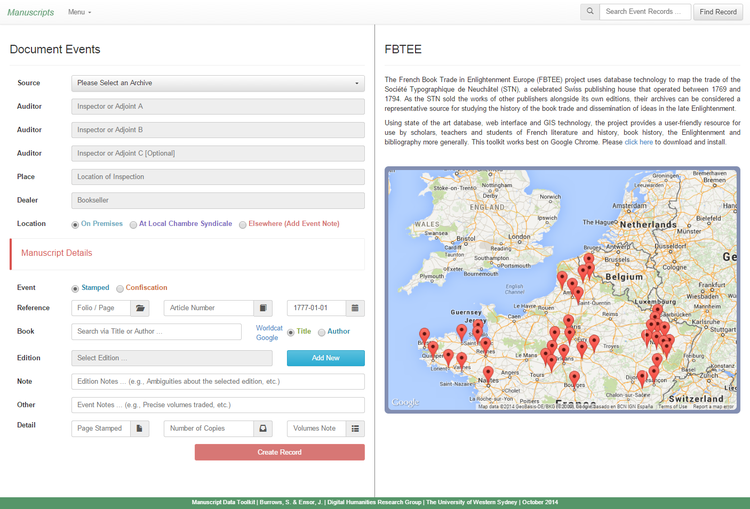Click the magnifier search icon in top bar
This screenshot has height=509, width=750.
(590, 12)
